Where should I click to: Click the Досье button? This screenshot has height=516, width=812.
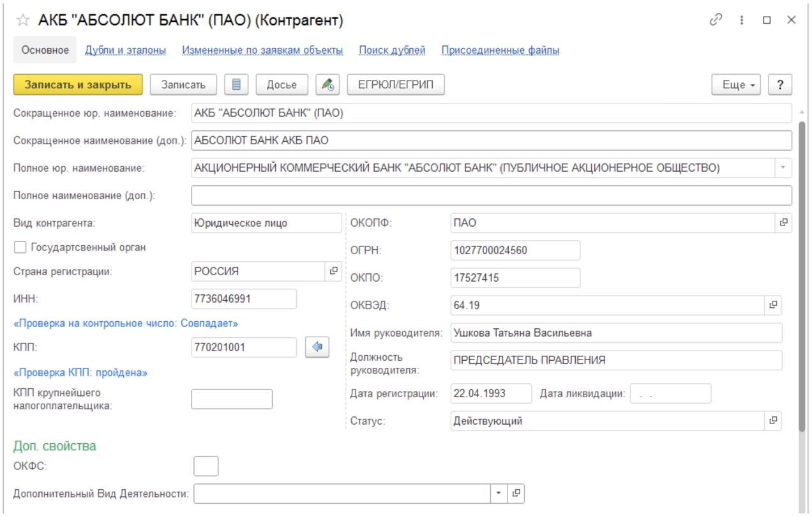click(x=282, y=84)
